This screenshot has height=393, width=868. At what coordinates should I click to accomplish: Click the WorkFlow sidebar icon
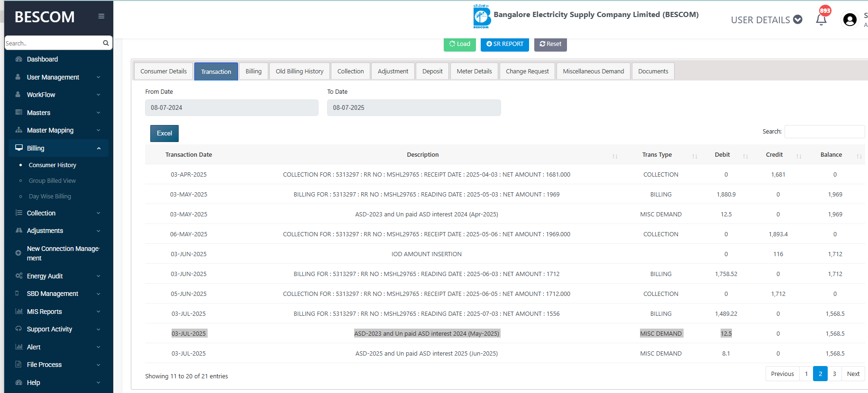(18, 94)
